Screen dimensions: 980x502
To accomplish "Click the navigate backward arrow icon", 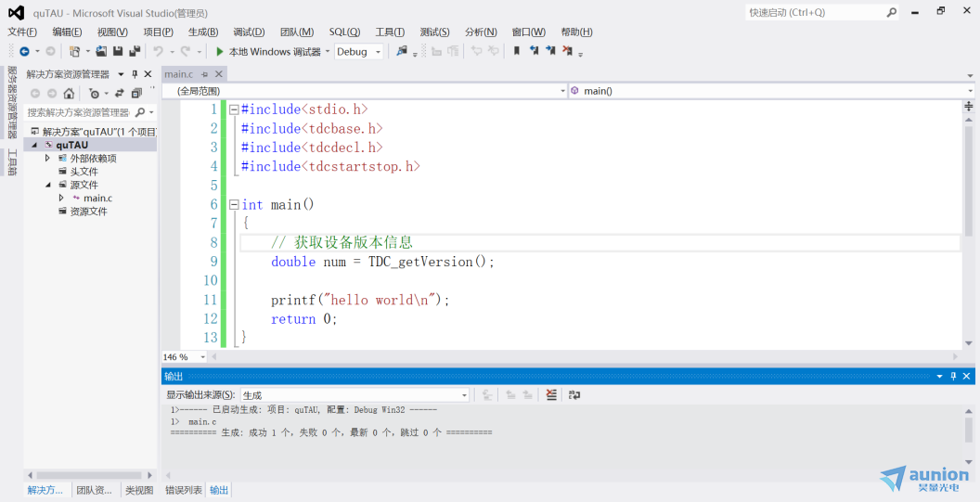I will tap(24, 52).
